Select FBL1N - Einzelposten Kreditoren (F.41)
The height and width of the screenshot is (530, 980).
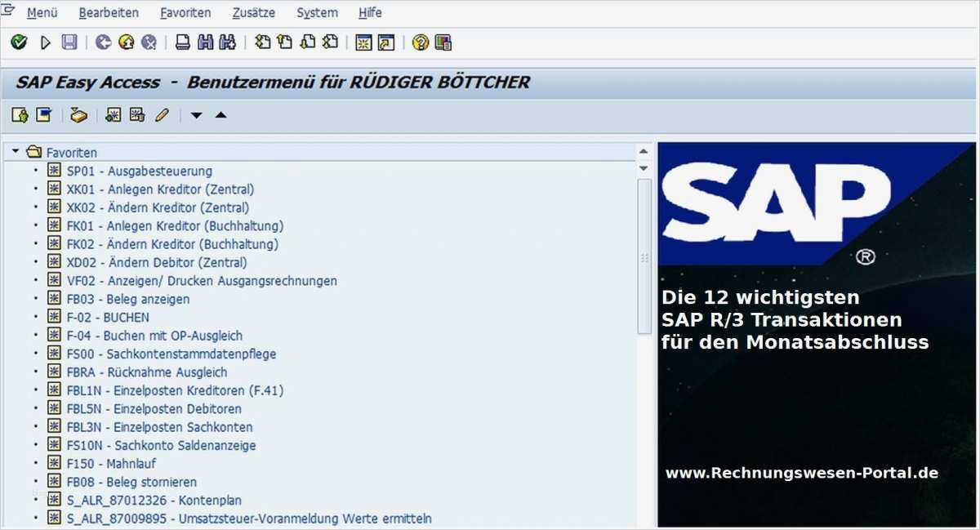click(x=175, y=390)
